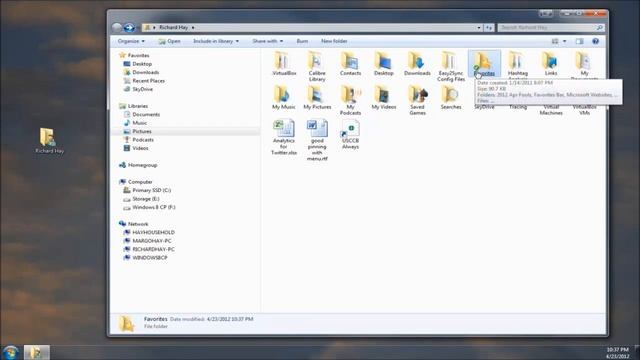Click the Burn toolbar button
The width and height of the screenshot is (640, 360).
[x=302, y=41]
